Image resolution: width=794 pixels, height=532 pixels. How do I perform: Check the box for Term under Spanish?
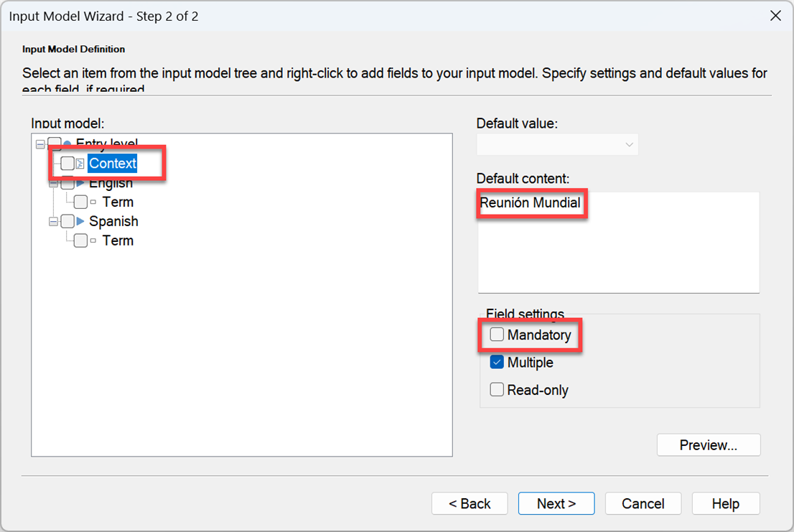click(80, 241)
